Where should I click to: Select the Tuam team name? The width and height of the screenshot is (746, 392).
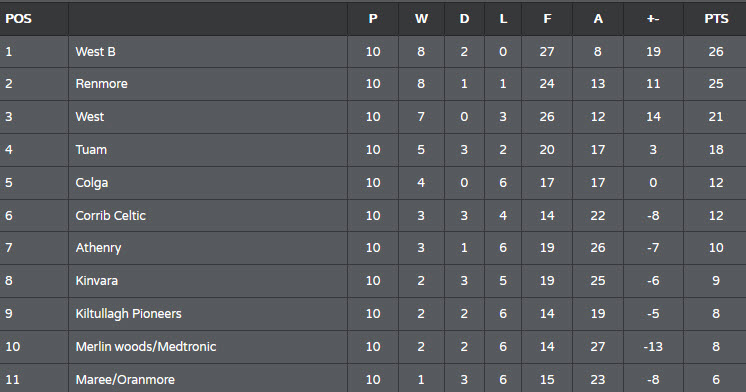click(x=91, y=149)
